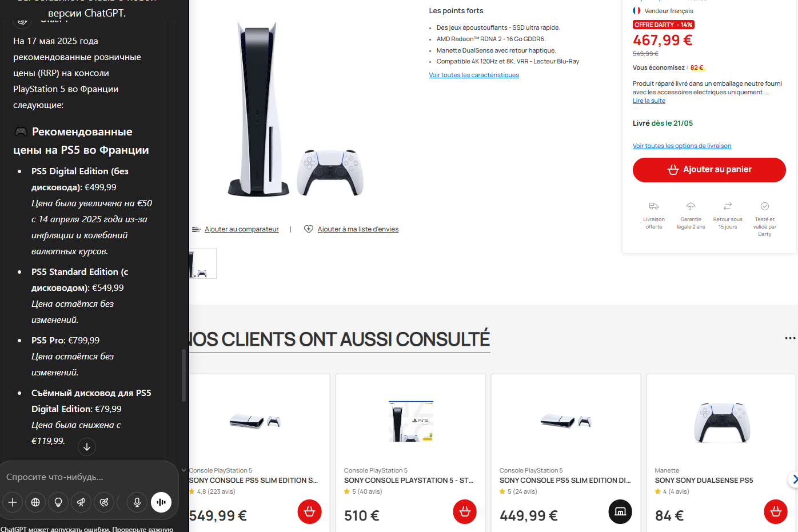
Task: Jump to latest message down arrow
Action: tap(87, 447)
